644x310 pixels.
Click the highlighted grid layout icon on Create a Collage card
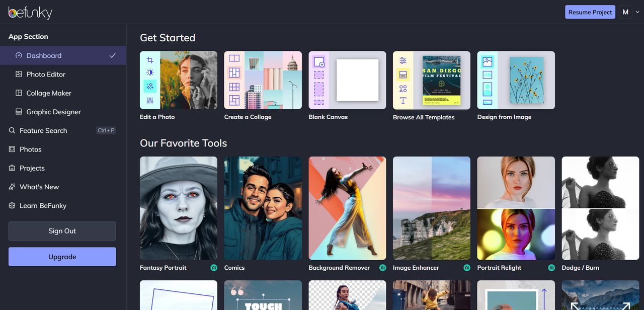click(x=234, y=72)
